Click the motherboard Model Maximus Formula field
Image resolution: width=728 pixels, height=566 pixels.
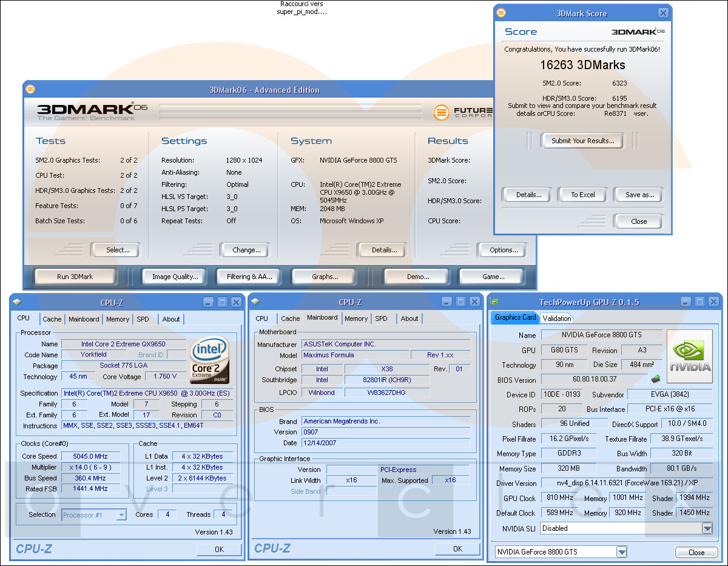[x=355, y=355]
